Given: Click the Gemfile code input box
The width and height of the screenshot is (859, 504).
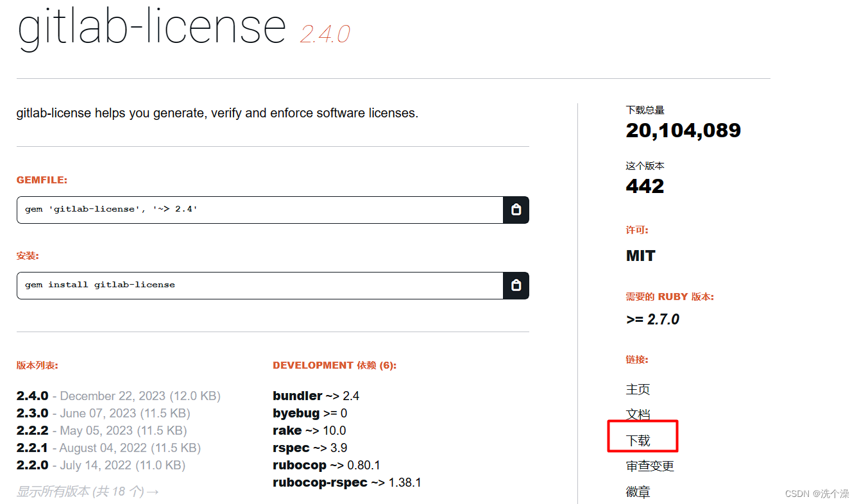Looking at the screenshot, I should click(260, 210).
